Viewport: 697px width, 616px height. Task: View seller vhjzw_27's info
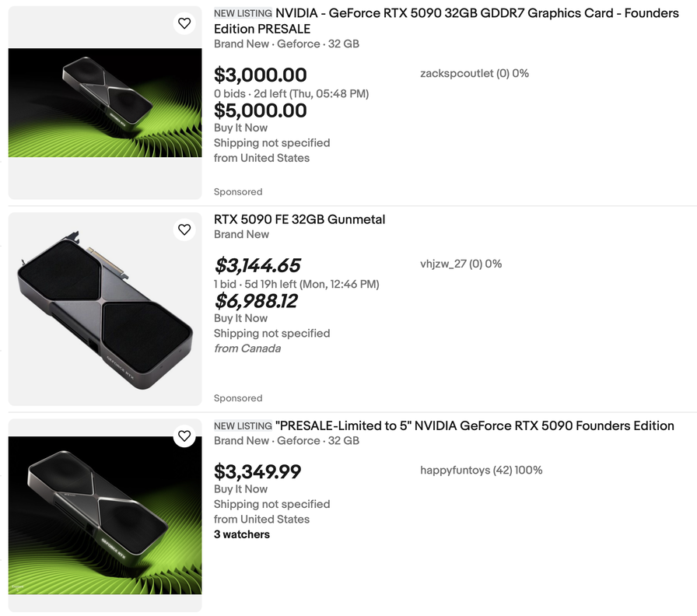(x=461, y=264)
